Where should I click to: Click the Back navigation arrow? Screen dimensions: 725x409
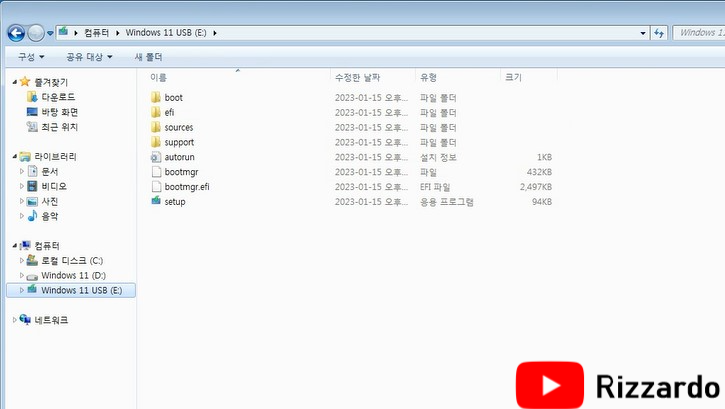(16, 33)
